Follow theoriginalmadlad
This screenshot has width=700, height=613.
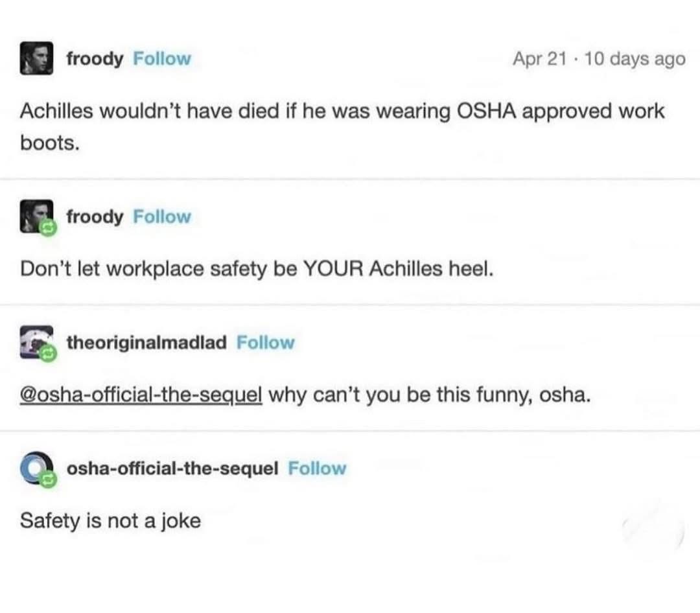tap(265, 342)
